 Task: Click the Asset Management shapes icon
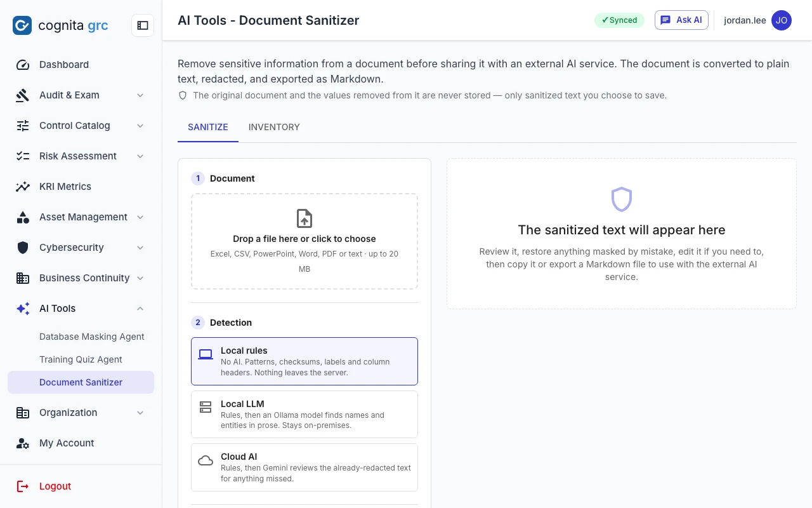(x=23, y=217)
